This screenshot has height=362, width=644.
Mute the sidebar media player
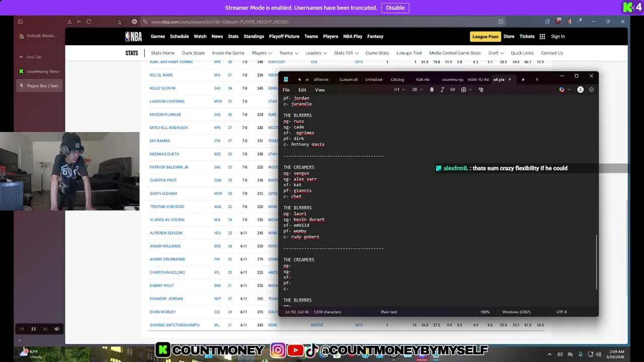[x=57, y=329]
